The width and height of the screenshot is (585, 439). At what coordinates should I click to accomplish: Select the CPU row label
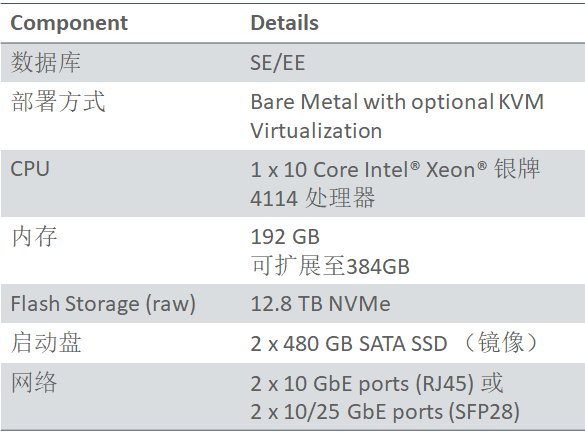tap(30, 169)
